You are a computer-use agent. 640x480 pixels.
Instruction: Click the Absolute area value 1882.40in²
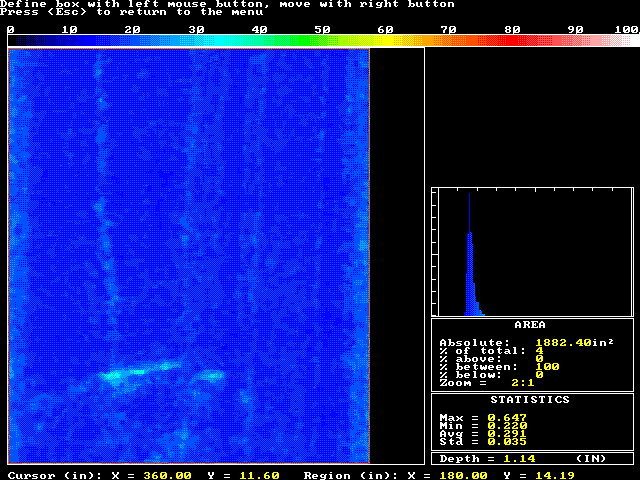tap(574, 342)
